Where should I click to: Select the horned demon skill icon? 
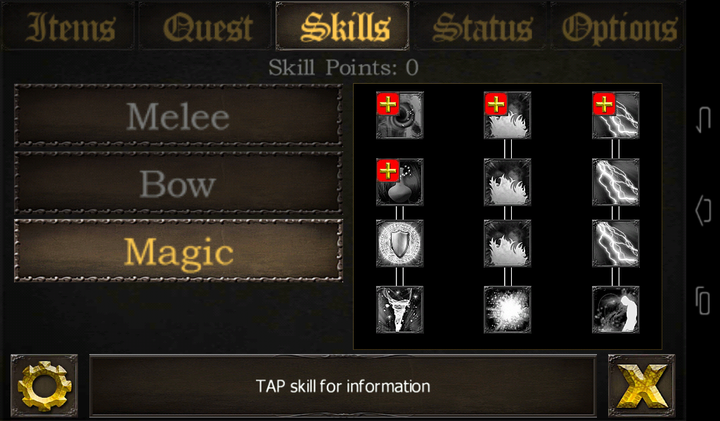pyautogui.click(x=399, y=309)
